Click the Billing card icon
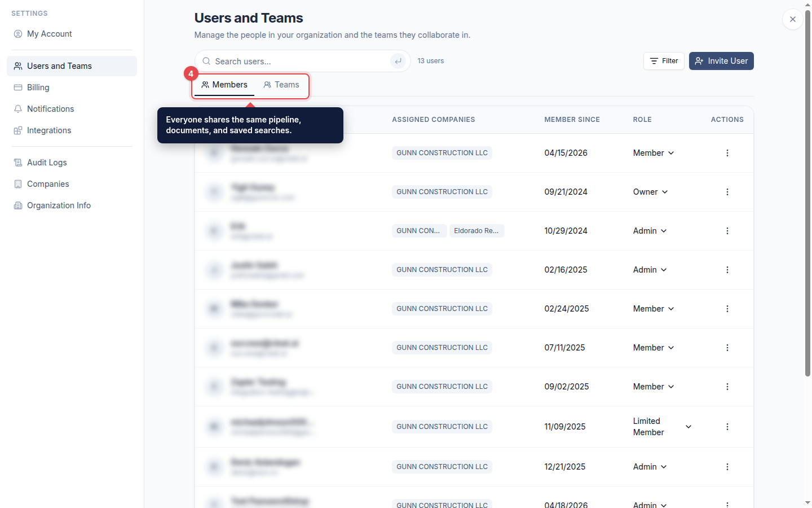This screenshot has height=508, width=812. click(18, 87)
